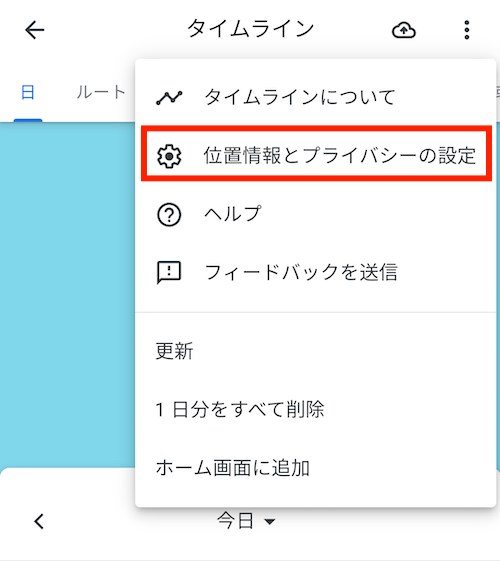Tap the cloud upload backup icon
This screenshot has height=561, width=500.
tap(404, 30)
